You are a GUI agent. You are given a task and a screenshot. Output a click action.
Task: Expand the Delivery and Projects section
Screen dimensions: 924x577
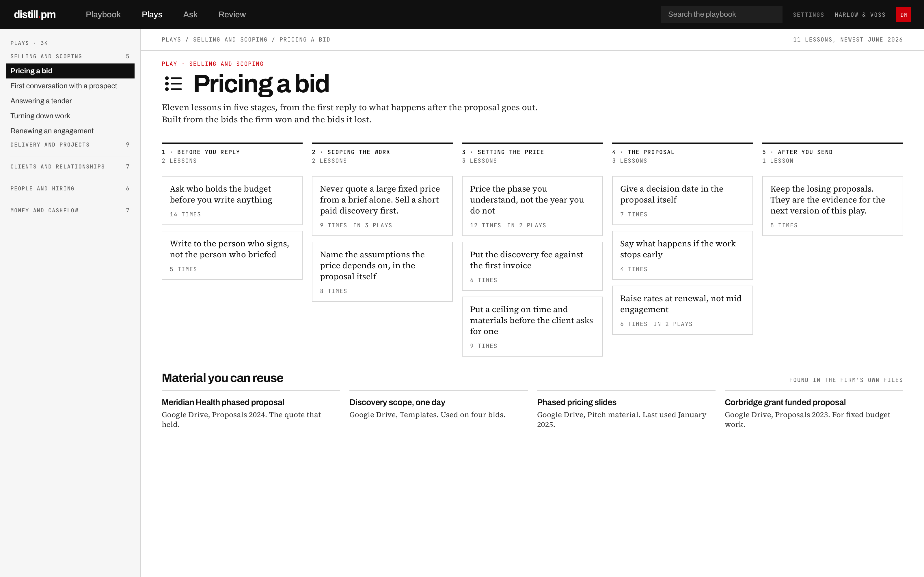click(x=70, y=145)
